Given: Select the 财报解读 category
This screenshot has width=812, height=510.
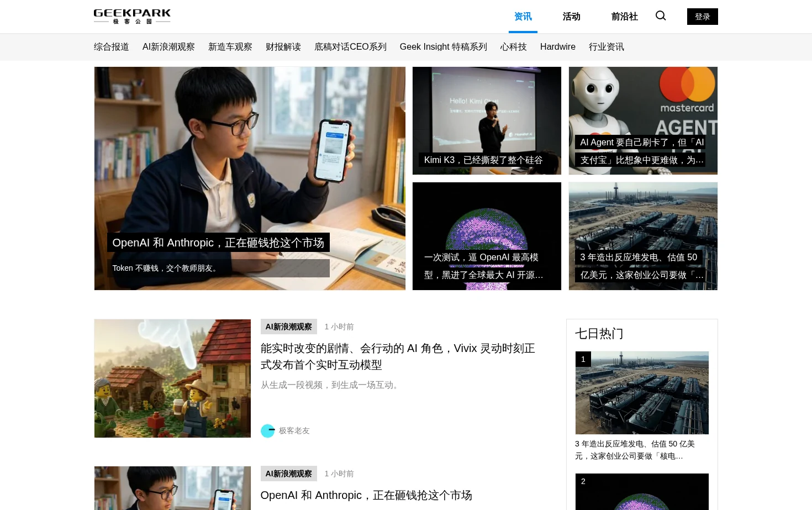Looking at the screenshot, I should (283, 47).
